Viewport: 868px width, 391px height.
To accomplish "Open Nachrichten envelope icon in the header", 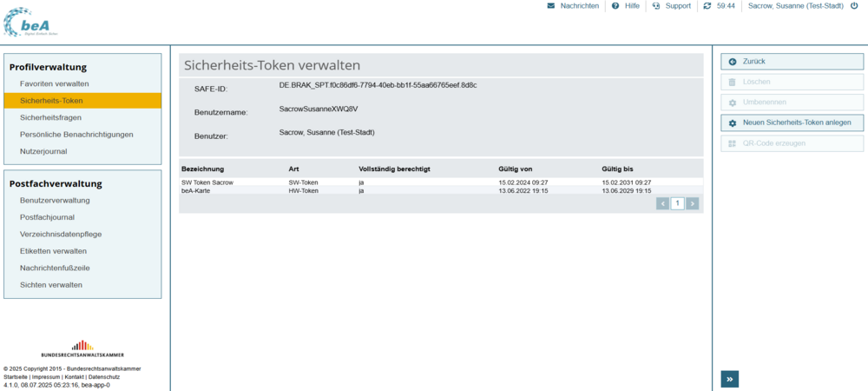I will [550, 6].
